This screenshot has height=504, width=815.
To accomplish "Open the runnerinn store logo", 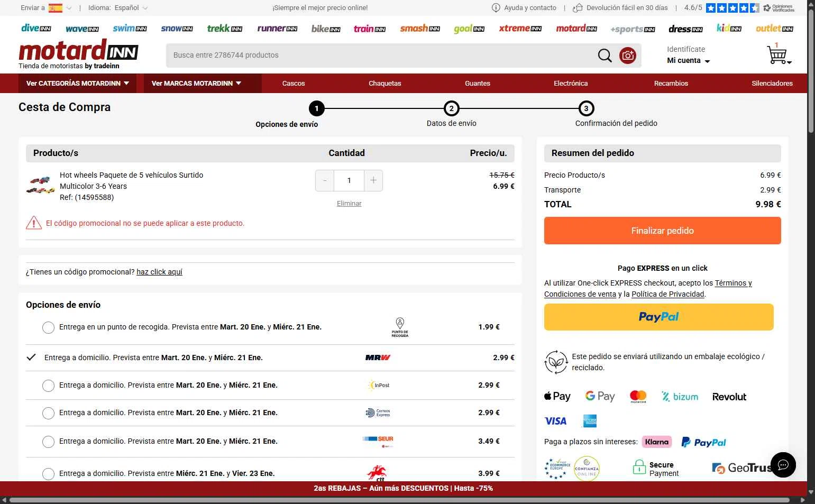I will coord(277,29).
